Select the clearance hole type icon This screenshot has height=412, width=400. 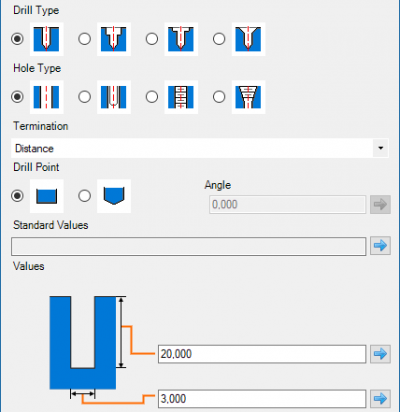(114, 97)
